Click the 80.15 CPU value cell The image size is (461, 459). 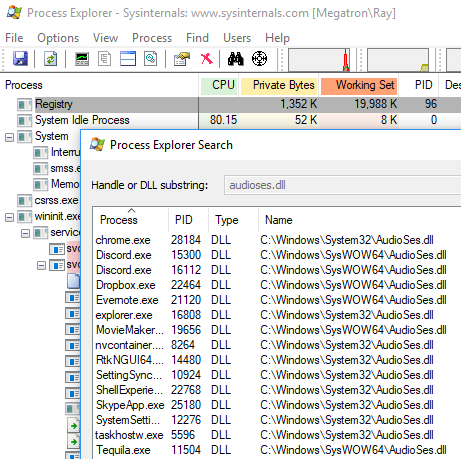[223, 120]
